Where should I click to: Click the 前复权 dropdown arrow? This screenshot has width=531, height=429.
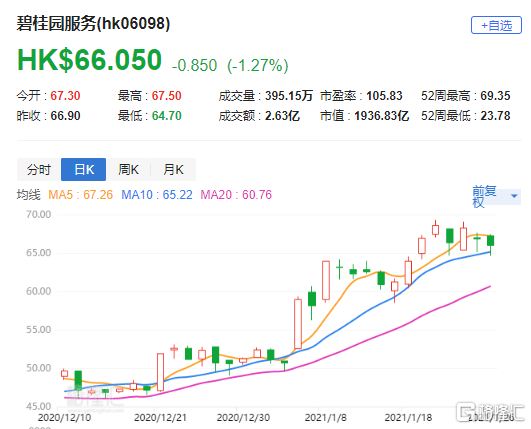tap(514, 196)
